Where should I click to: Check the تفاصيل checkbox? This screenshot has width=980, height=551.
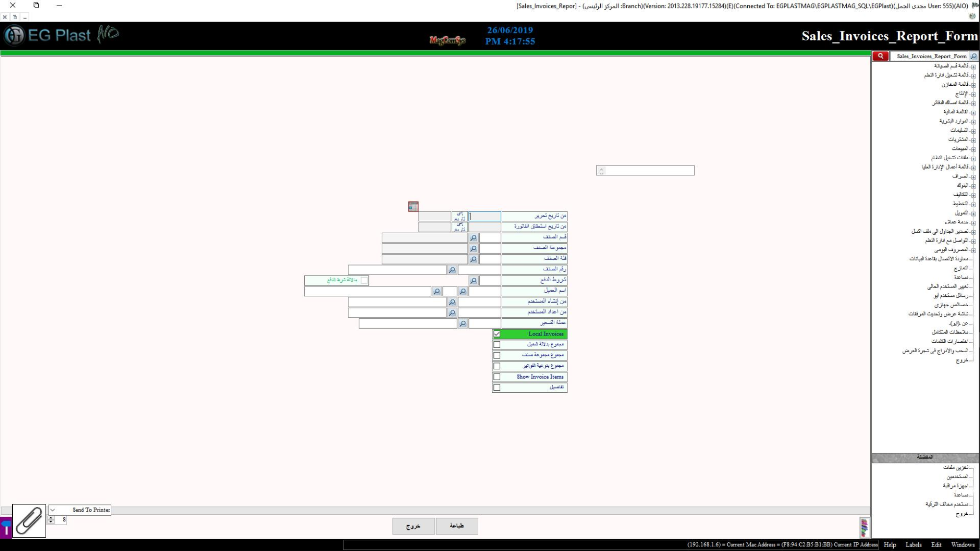coord(497,388)
